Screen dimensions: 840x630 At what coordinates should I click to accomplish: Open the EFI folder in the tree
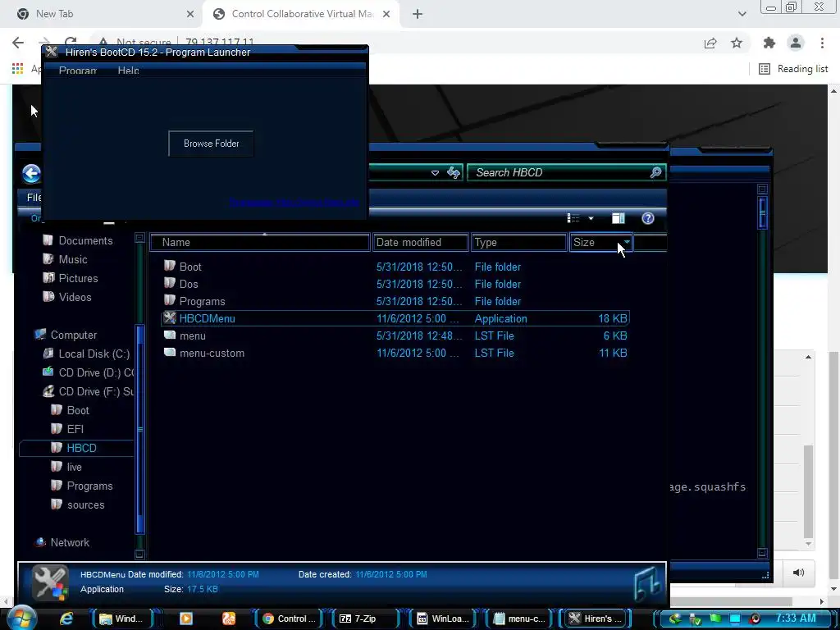tap(75, 429)
